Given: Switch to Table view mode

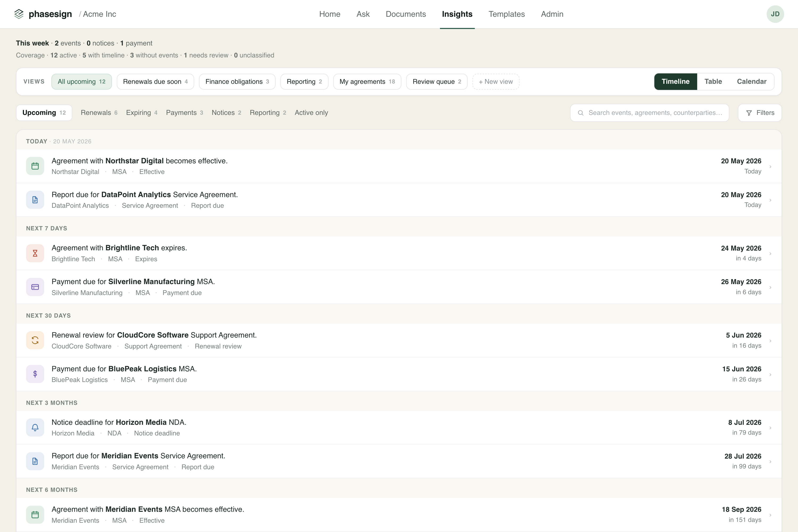Looking at the screenshot, I should tap(713, 81).
